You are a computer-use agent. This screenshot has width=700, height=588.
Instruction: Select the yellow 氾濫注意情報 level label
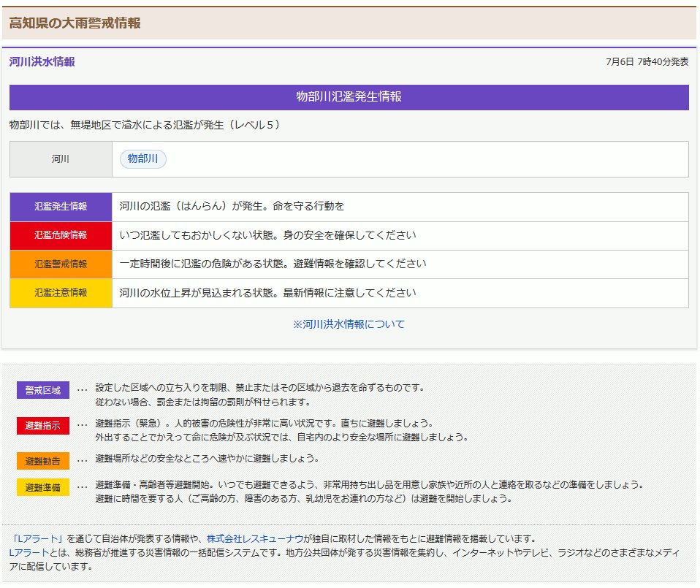[x=61, y=293]
